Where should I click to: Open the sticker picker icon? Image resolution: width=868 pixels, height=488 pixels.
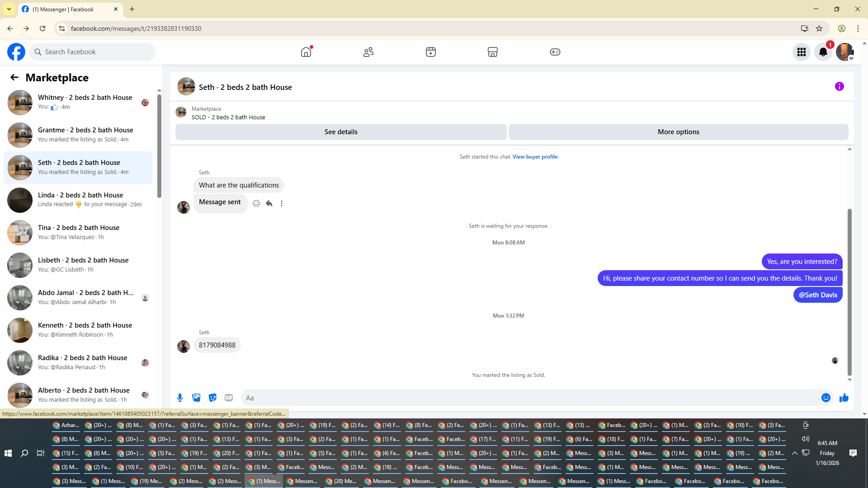tap(212, 398)
